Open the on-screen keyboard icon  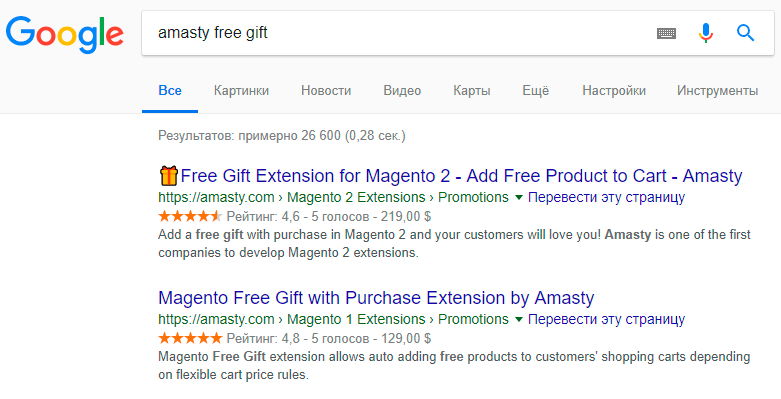[x=666, y=33]
